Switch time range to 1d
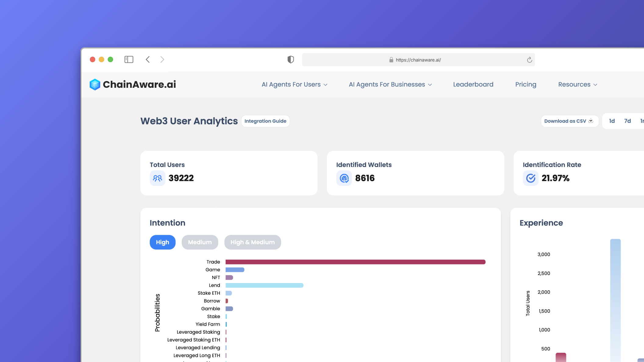 point(612,121)
